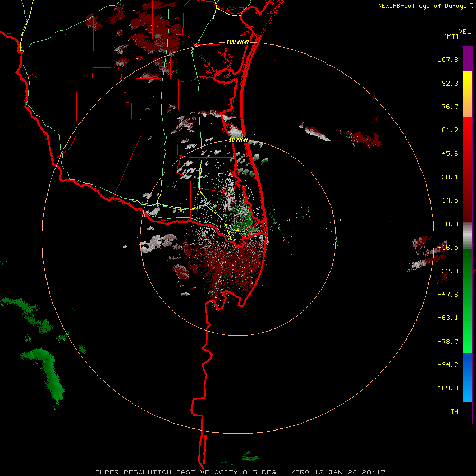
Task: Click the -0.9 velocity scale value
Action: pyautogui.click(x=450, y=224)
